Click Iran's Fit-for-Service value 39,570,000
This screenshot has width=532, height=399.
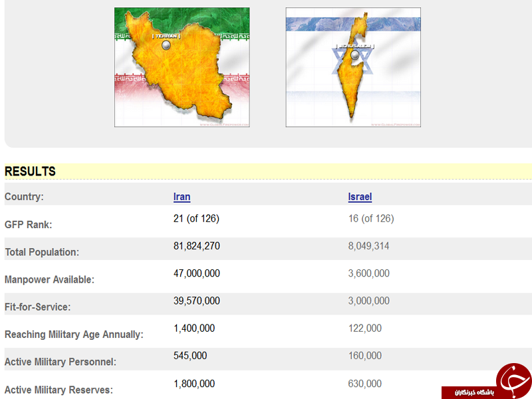click(196, 301)
